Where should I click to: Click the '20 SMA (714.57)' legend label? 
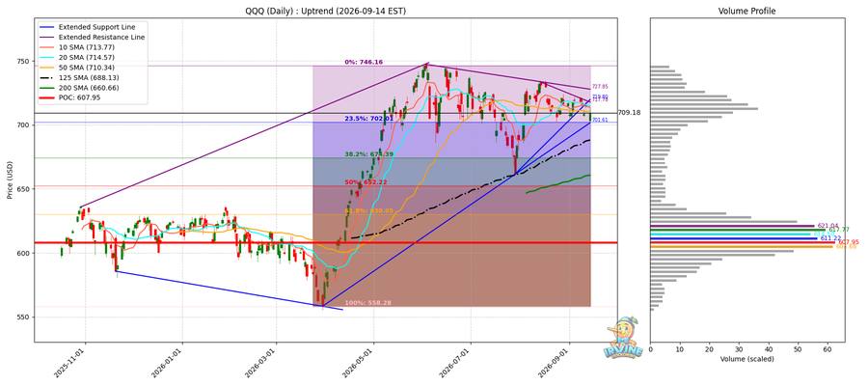click(x=86, y=58)
